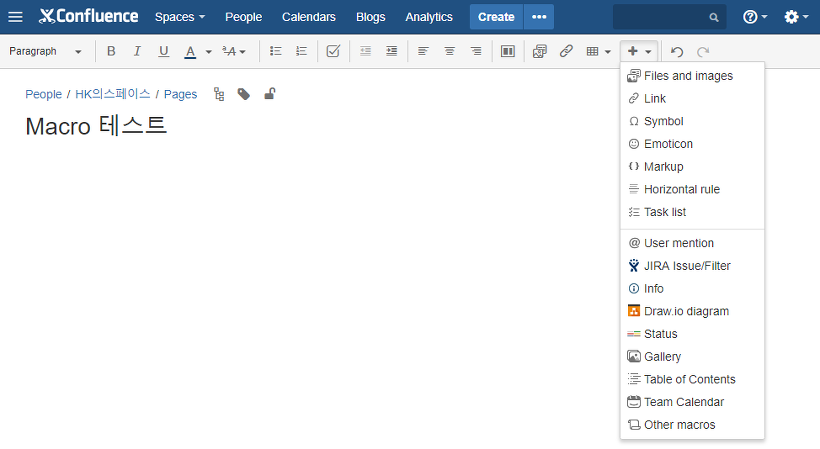
Task: Select Horizontal rule from the menu
Action: coord(692,189)
